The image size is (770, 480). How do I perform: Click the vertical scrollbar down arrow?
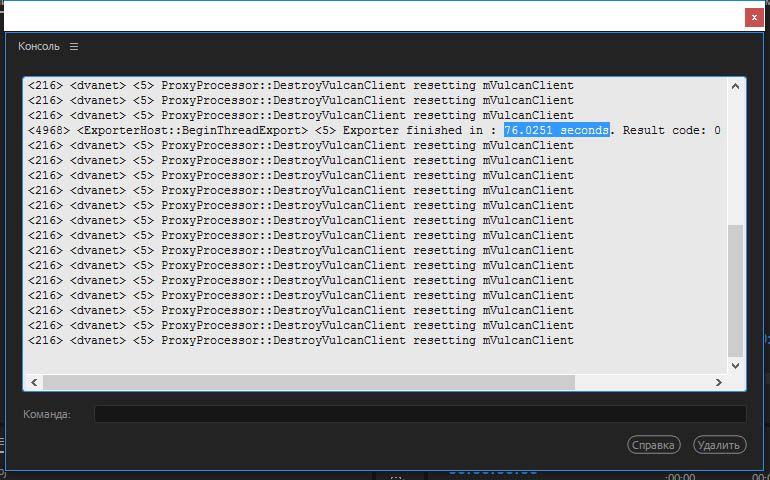click(736, 366)
